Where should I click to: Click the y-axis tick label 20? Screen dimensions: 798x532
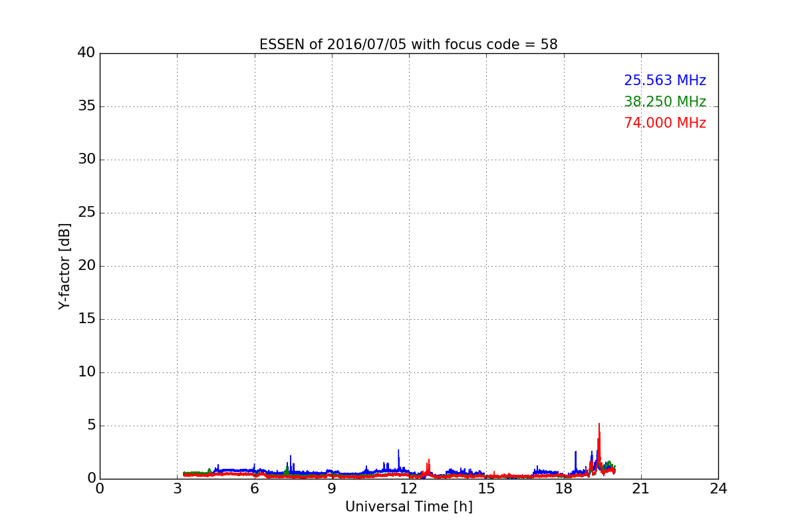[x=86, y=266]
